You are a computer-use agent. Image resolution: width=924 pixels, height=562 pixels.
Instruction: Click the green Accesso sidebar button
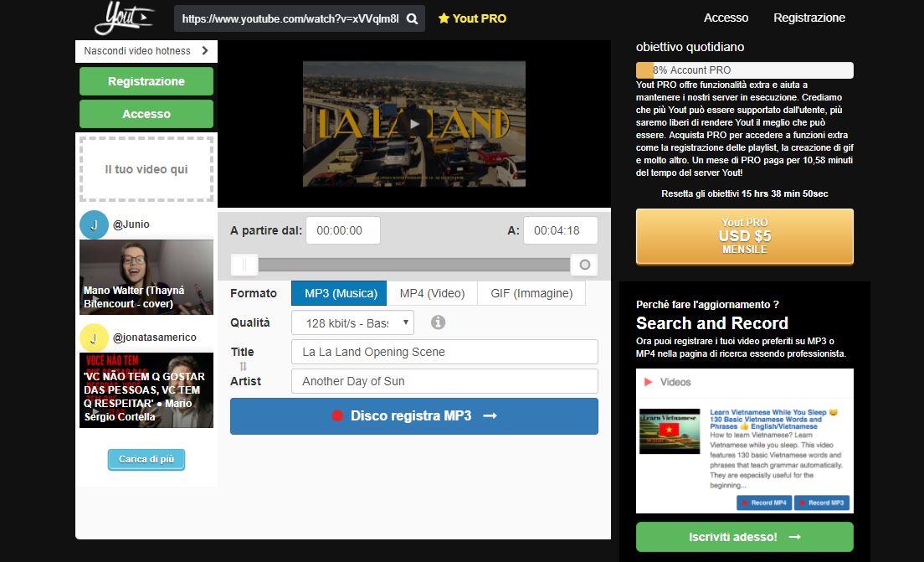pos(146,114)
